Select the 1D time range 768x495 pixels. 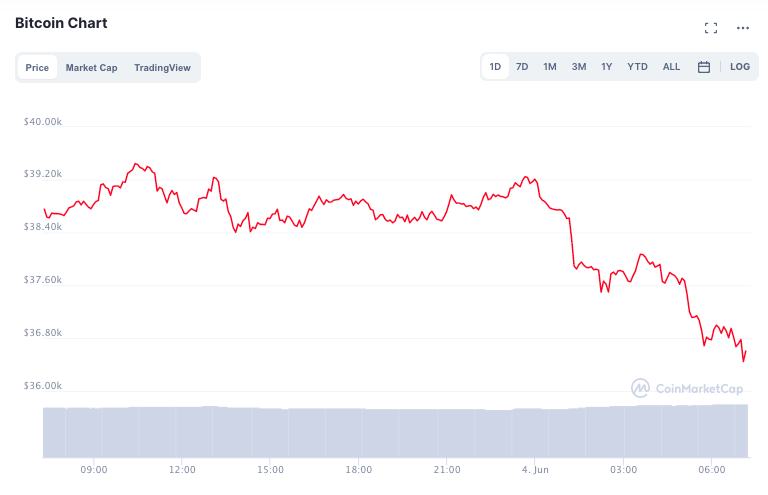(495, 67)
